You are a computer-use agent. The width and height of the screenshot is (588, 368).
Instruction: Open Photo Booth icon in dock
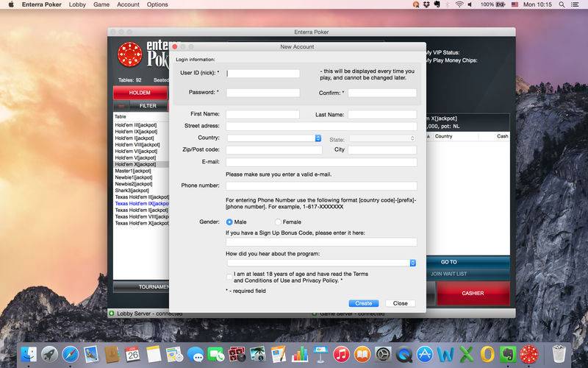pos(237,354)
